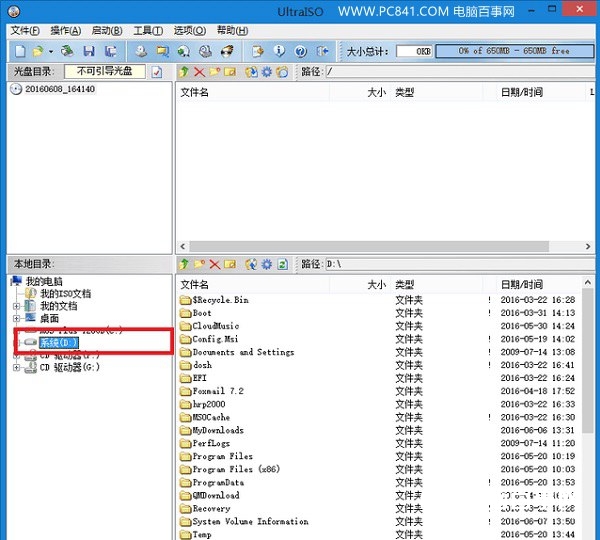Sort local pane by 类型 column header
Image resolution: width=600 pixels, height=540 pixels.
point(437,285)
